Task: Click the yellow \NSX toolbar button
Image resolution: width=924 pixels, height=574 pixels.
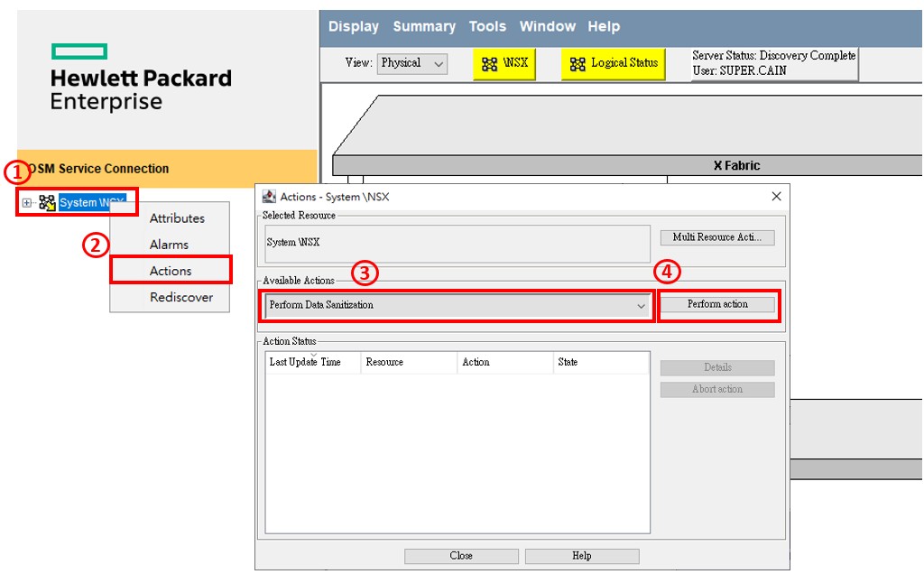Action: (x=504, y=64)
